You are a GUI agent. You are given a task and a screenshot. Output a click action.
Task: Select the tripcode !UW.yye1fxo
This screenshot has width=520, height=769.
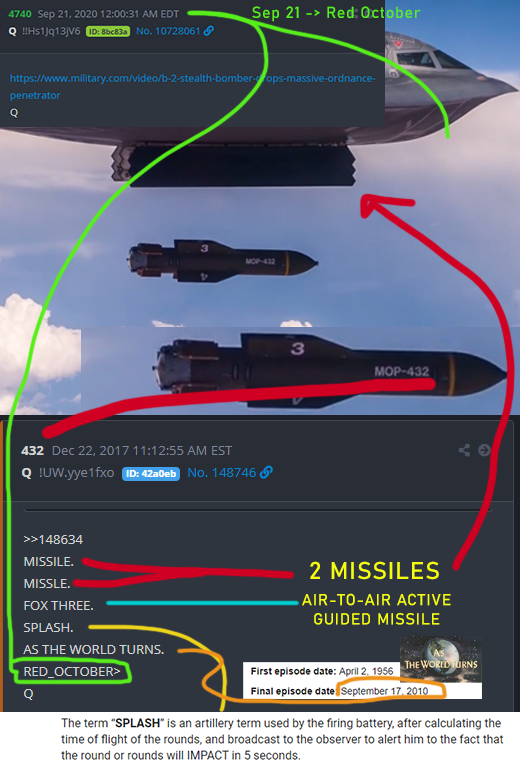(x=76, y=472)
